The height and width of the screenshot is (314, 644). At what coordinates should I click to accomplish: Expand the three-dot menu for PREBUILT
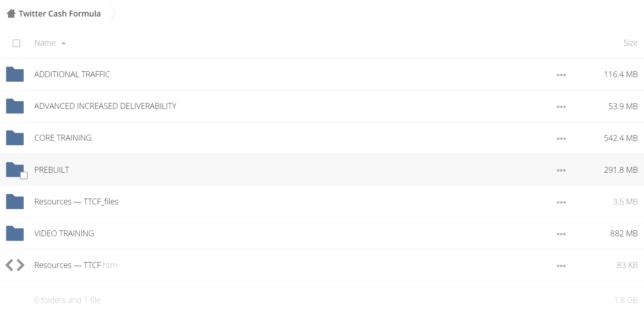point(561,170)
